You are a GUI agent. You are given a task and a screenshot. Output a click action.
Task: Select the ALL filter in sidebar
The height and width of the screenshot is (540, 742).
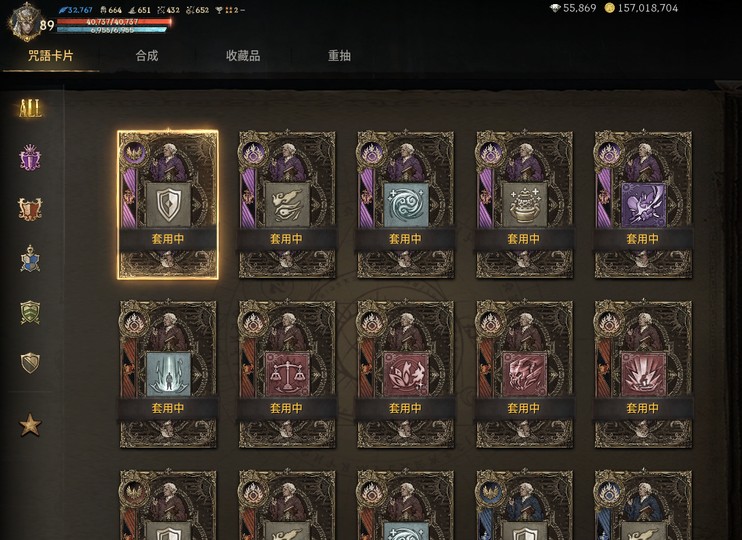pyautogui.click(x=30, y=108)
